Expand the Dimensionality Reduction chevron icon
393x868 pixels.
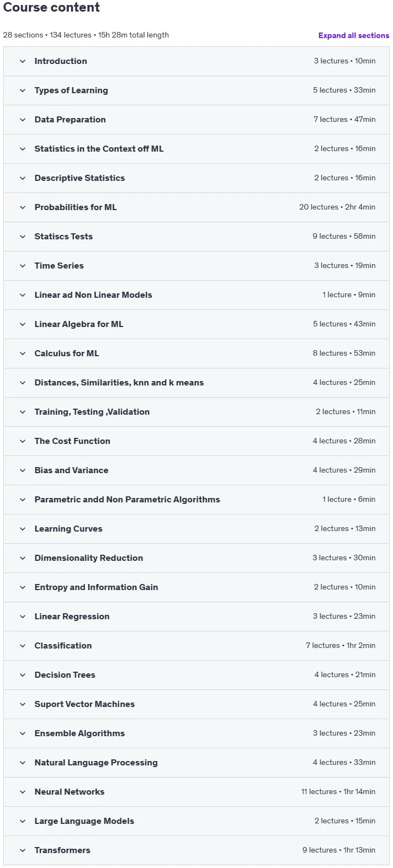pyautogui.click(x=23, y=558)
